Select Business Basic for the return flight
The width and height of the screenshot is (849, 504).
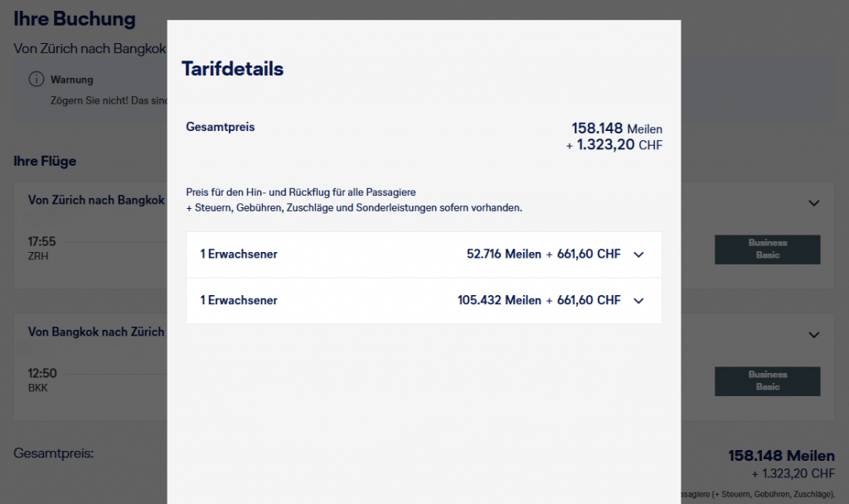pos(767,381)
